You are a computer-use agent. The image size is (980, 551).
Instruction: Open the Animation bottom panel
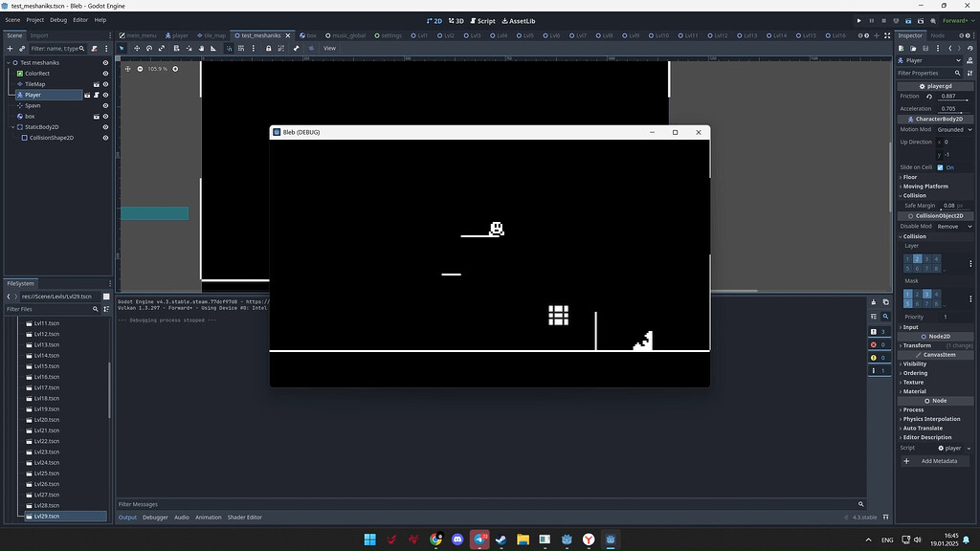point(208,518)
